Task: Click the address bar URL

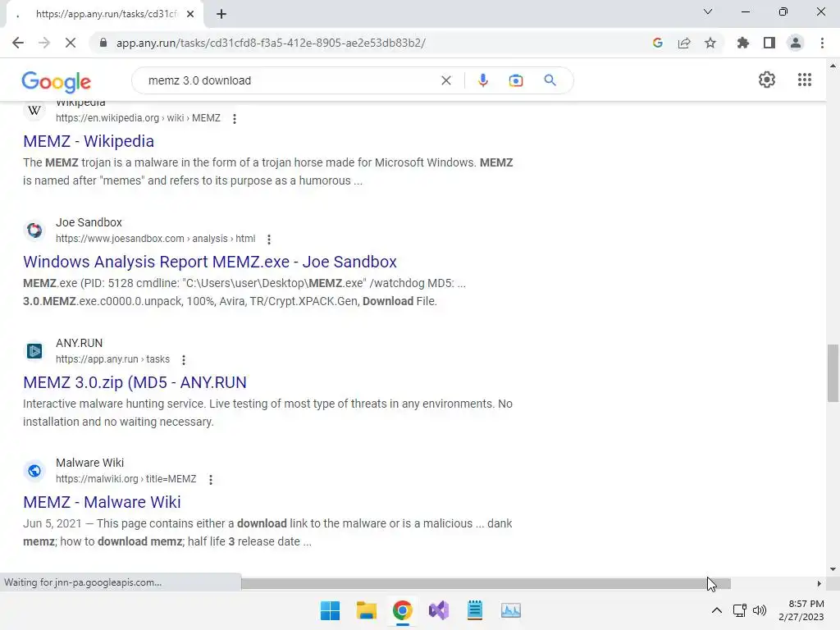Action: [271, 43]
